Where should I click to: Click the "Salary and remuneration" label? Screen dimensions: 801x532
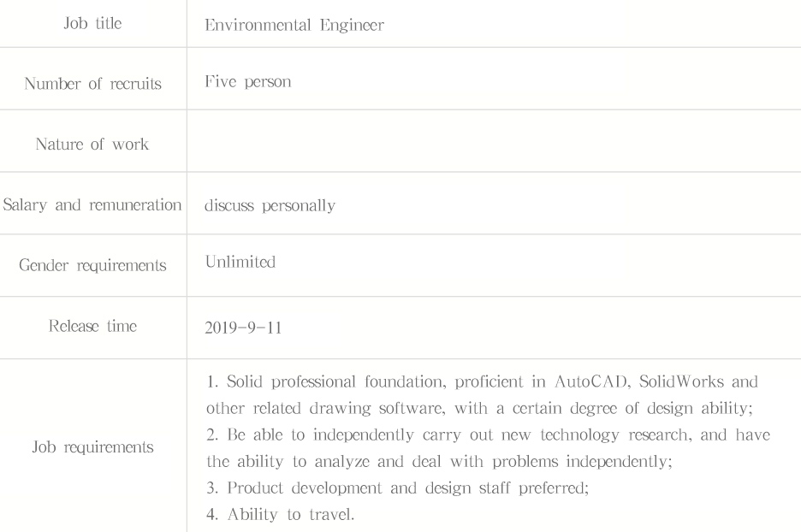92,205
